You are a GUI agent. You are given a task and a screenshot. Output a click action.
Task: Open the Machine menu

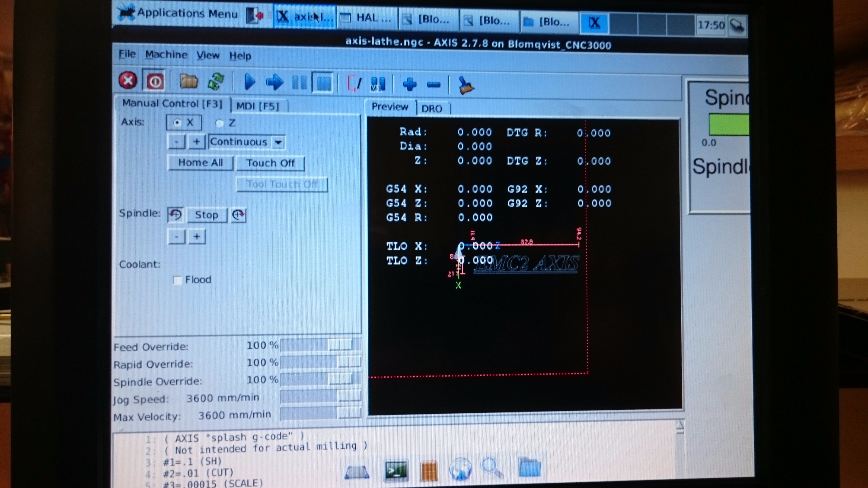tap(166, 54)
